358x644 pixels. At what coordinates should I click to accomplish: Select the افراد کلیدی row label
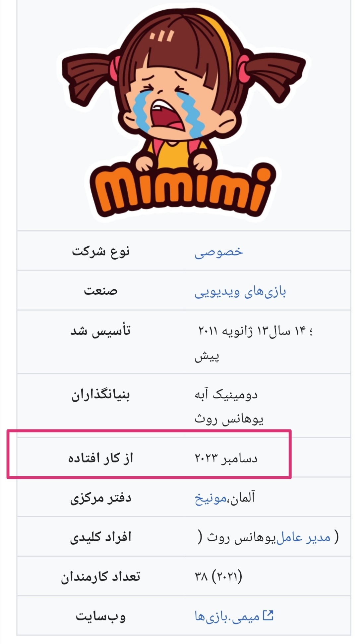pyautogui.click(x=101, y=537)
